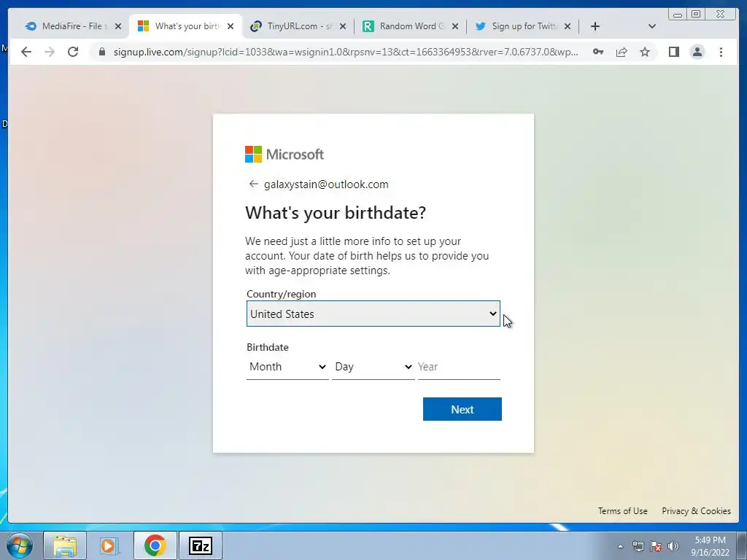Open the Day dropdown
The width and height of the screenshot is (747, 560).
tap(373, 367)
